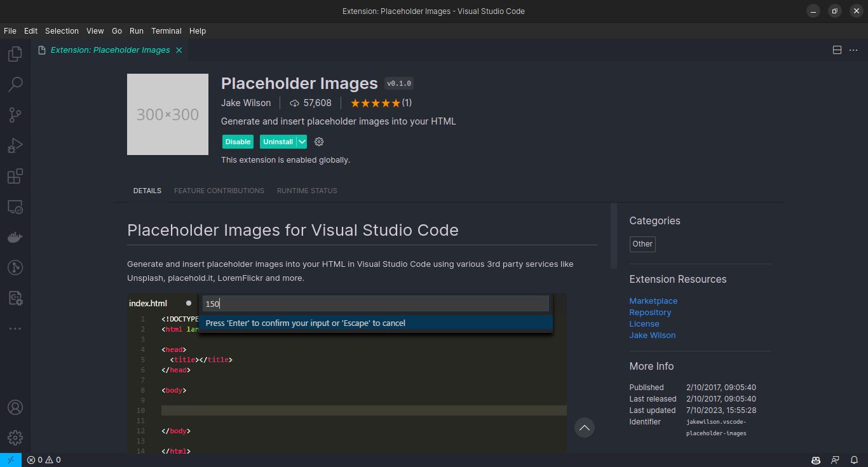Open the Source Control view

coord(15,114)
